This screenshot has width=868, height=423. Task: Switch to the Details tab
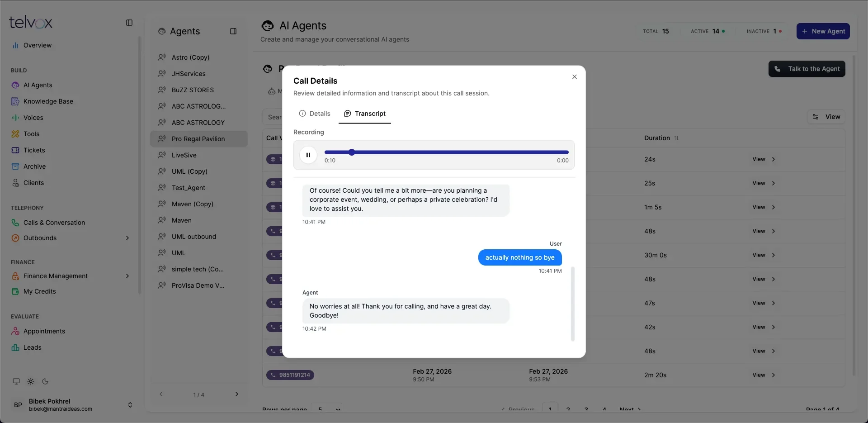[315, 114]
